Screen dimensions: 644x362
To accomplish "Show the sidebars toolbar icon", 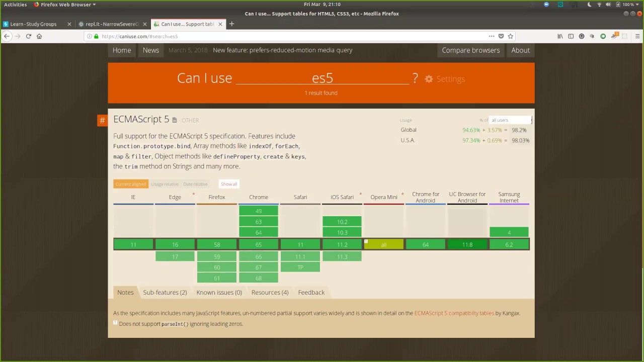I will (x=571, y=36).
